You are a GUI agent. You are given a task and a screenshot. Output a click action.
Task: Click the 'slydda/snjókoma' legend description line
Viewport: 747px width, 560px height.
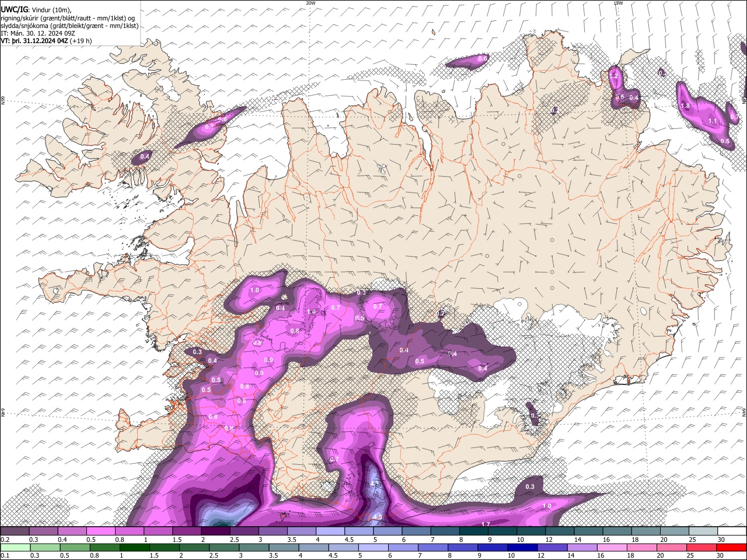click(70, 26)
